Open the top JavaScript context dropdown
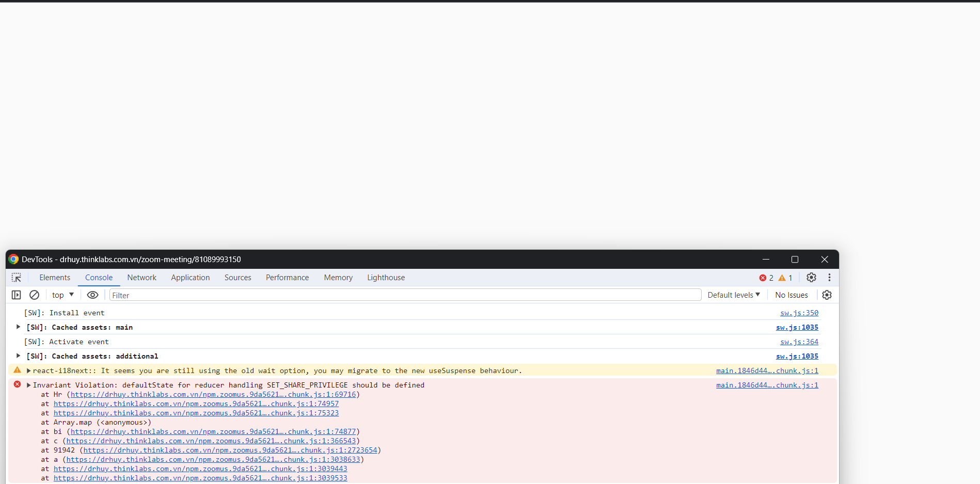Viewport: 980px width, 484px height. point(63,295)
